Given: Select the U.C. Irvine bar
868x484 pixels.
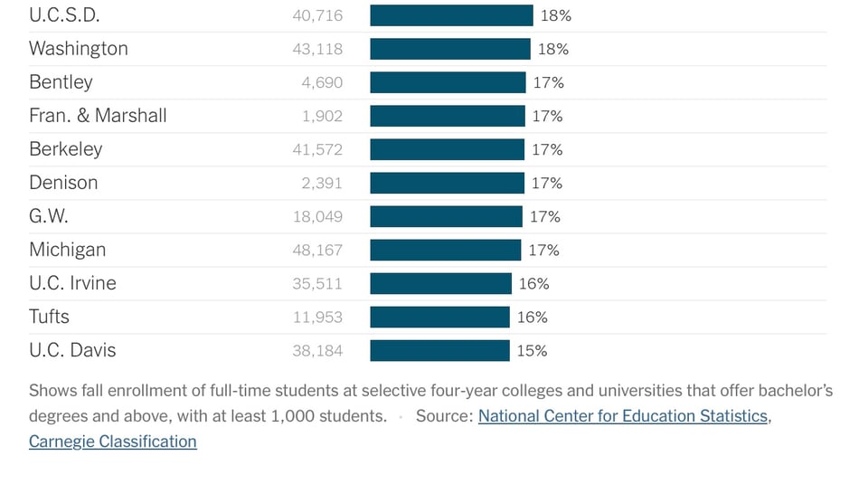Looking at the screenshot, I should (440, 283).
